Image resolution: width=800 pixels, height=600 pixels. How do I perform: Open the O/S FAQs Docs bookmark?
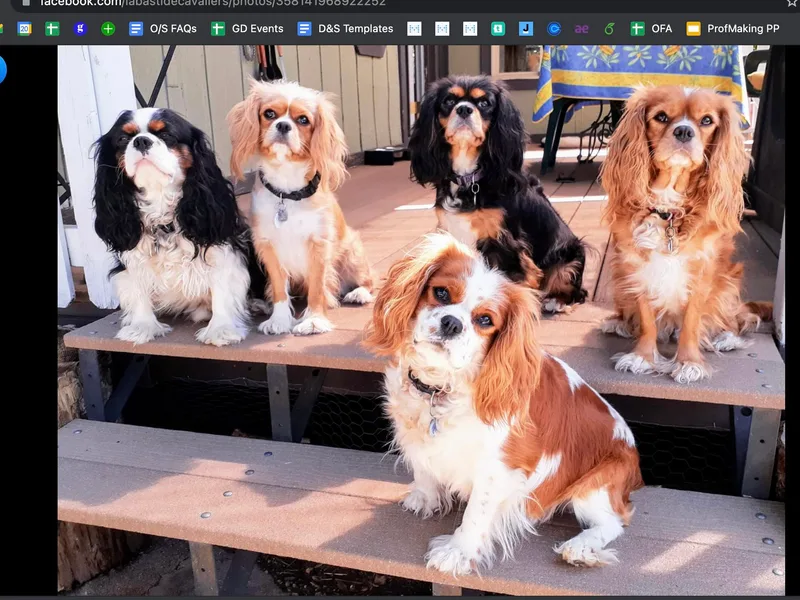[163, 29]
